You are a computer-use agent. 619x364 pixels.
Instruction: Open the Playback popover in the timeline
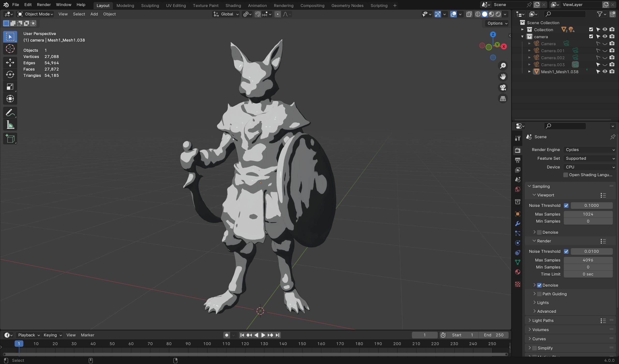point(29,335)
